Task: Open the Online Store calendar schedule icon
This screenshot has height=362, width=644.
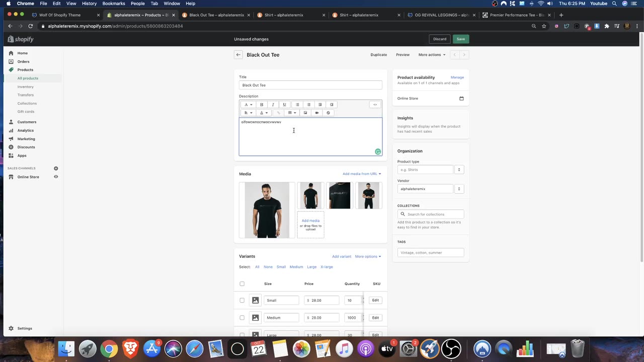Action: [x=461, y=99]
